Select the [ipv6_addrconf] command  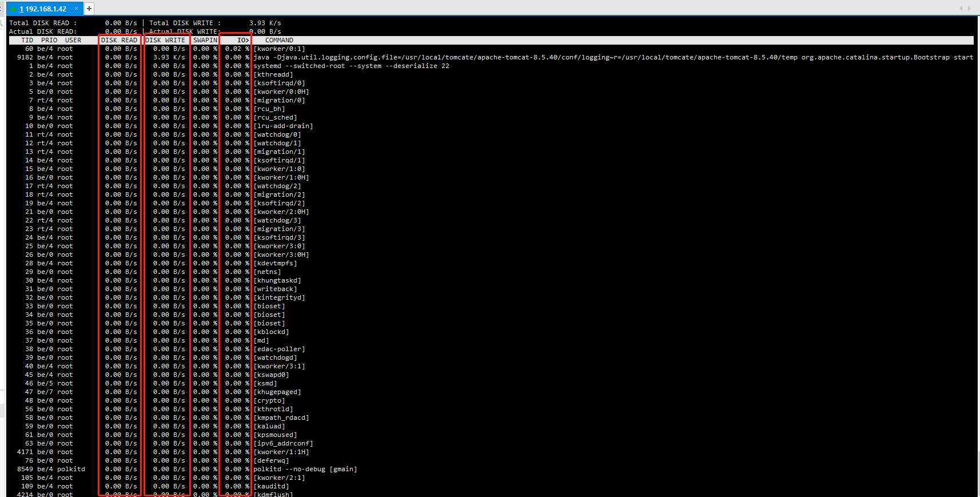click(x=283, y=443)
